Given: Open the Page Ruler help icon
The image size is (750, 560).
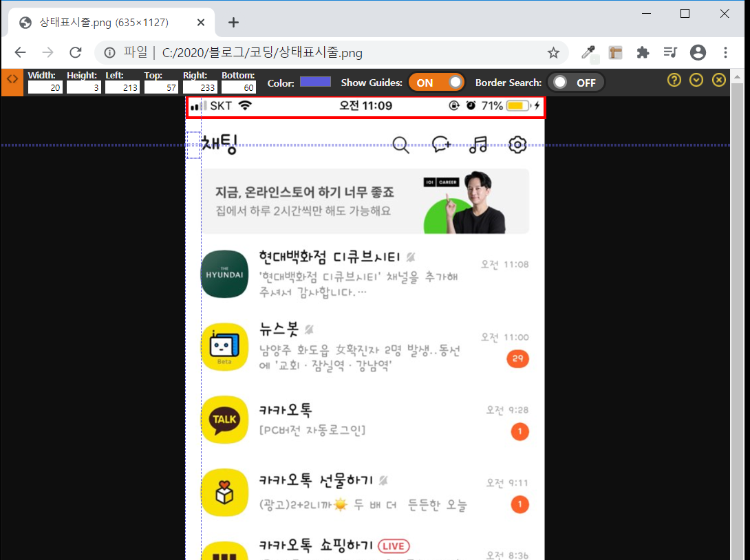Looking at the screenshot, I should pos(674,80).
